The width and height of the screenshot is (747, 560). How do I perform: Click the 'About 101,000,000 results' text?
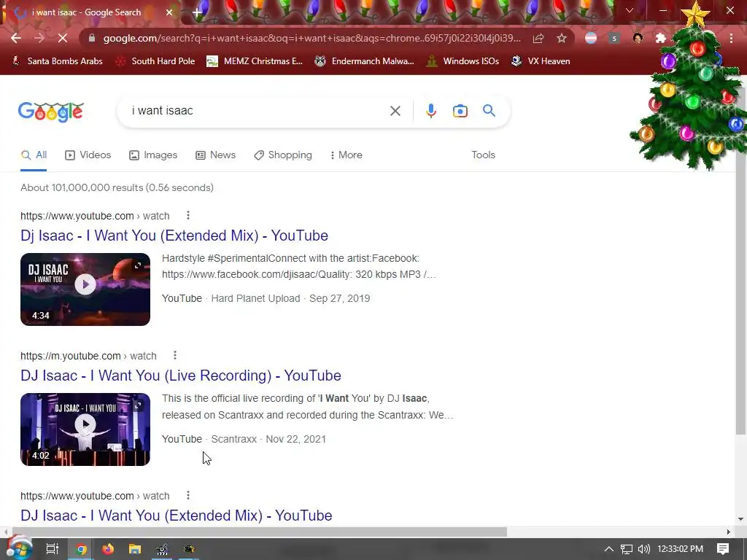coord(117,187)
